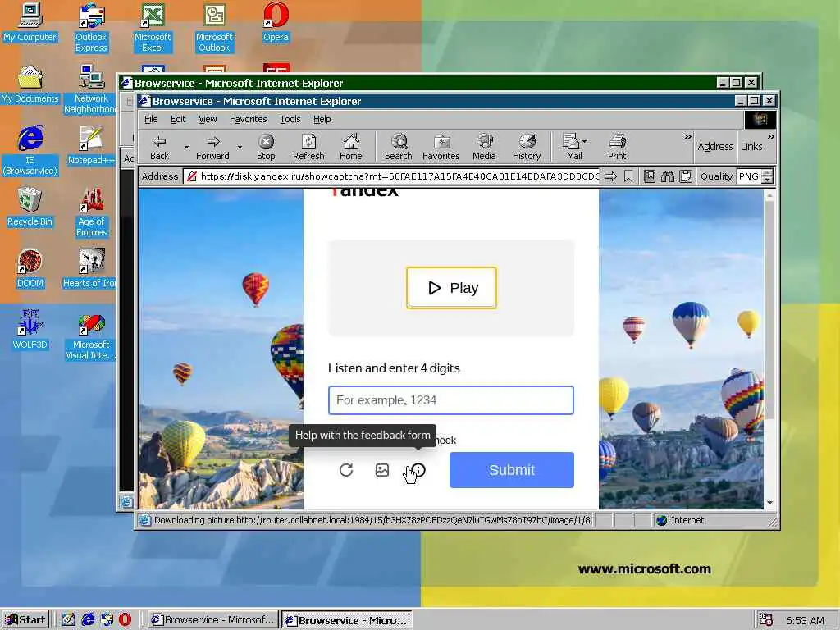Open the Favorites toolbar button
The image size is (840, 630).
[x=441, y=148]
